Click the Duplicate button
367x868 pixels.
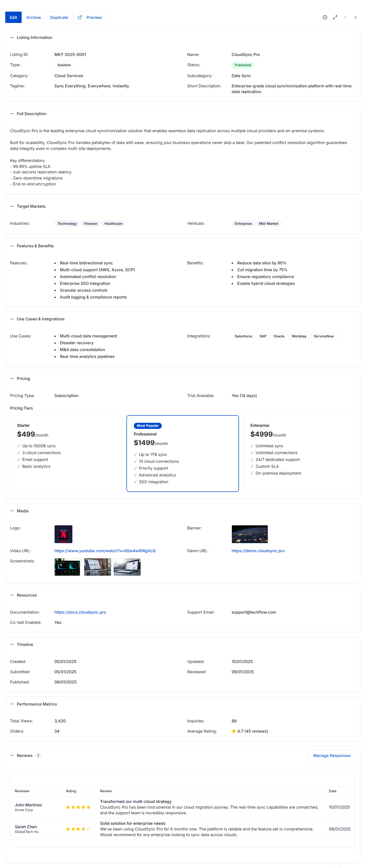tap(59, 18)
